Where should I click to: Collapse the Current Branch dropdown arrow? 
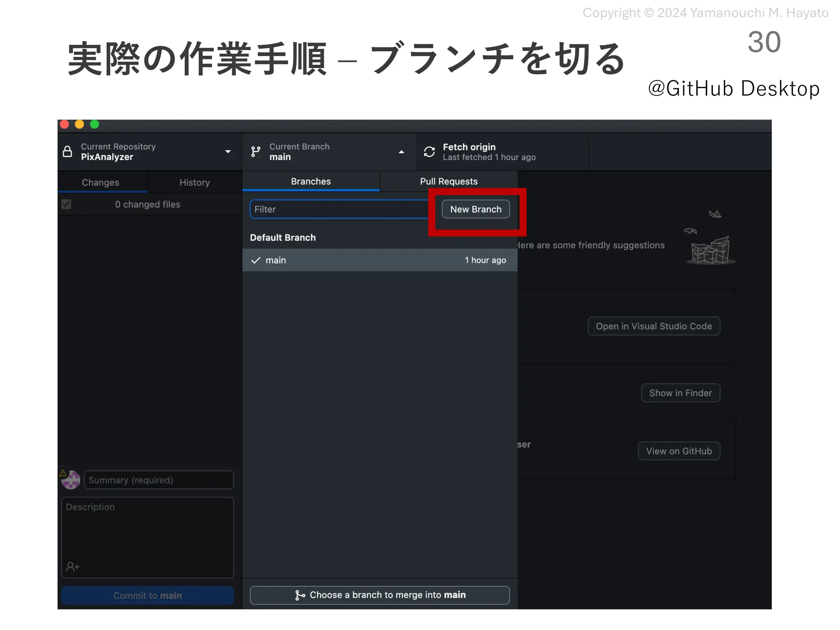(x=402, y=152)
